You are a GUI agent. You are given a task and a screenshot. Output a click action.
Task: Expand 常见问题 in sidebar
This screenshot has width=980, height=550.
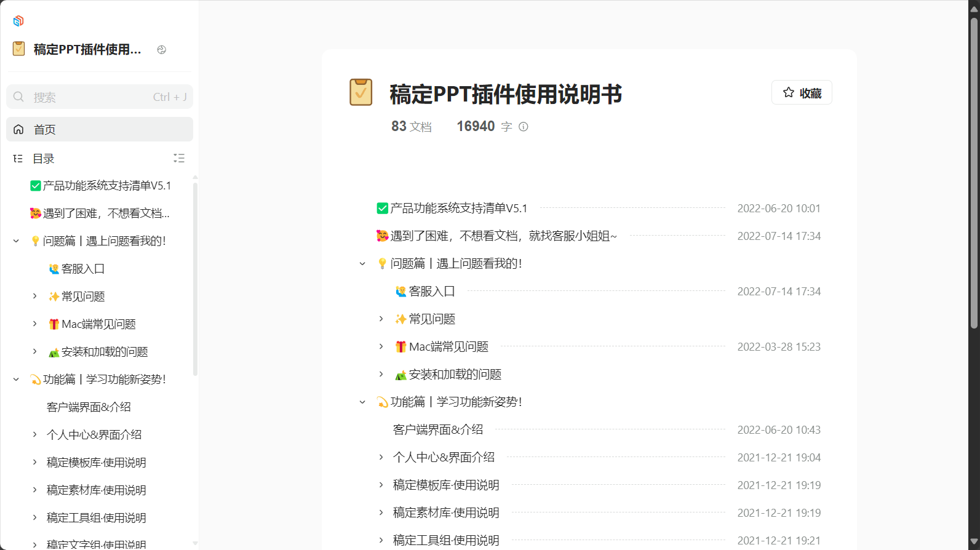coord(35,297)
